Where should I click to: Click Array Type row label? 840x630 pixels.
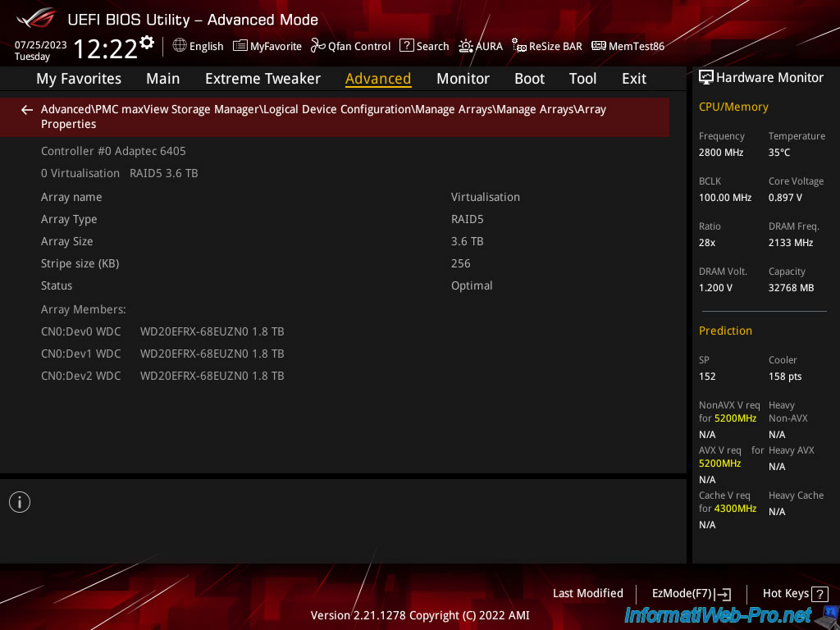(69, 219)
